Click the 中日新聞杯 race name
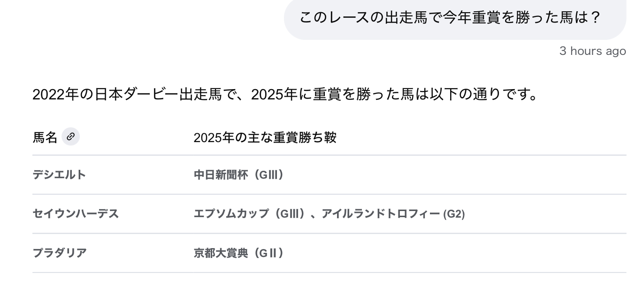 [221, 175]
